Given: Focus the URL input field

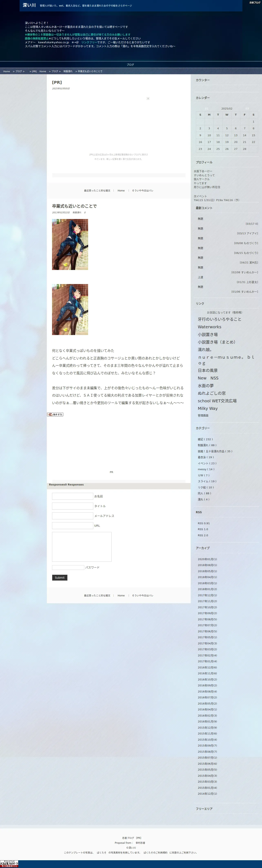Looking at the screenshot, I should tap(72, 526).
